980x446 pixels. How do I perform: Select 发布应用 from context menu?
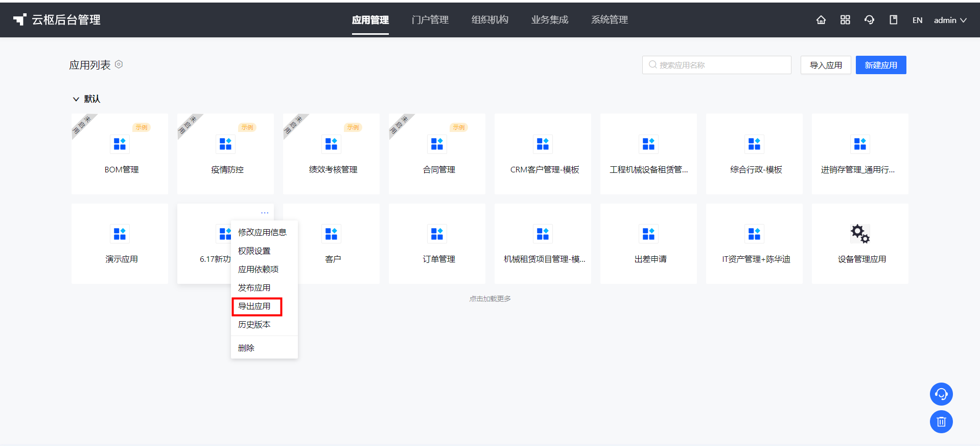click(x=264, y=287)
